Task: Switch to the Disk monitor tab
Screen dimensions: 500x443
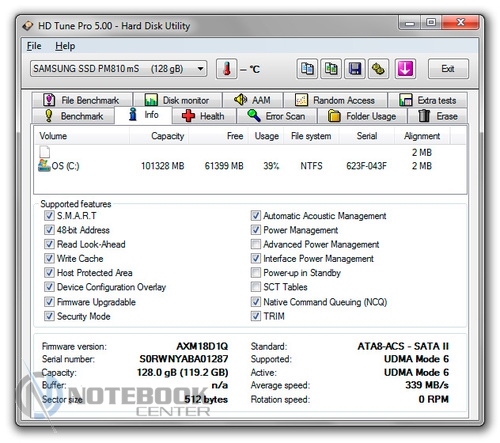Action: pos(177,100)
